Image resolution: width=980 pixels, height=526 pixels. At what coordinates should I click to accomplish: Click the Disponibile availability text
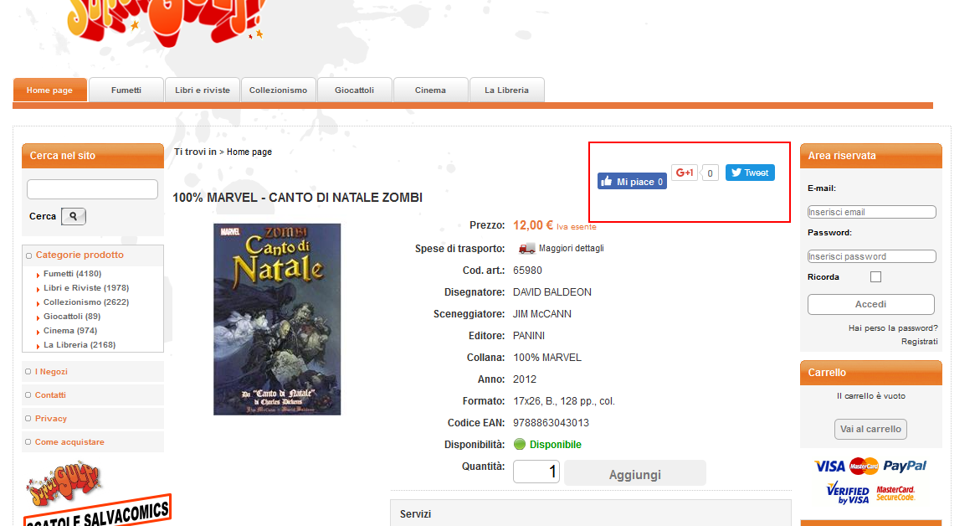tap(556, 445)
